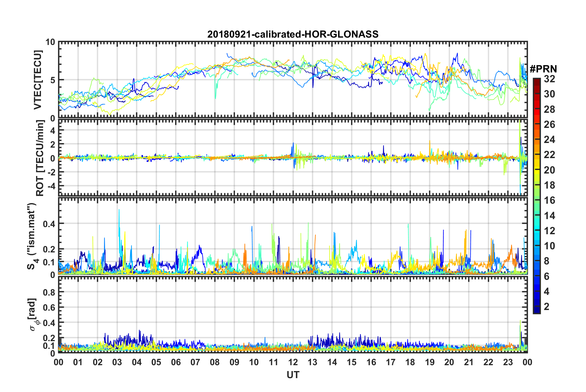Image resolution: width=586 pixels, height=392 pixels.
Task: Click colorbar tick label 10
Action: (549, 246)
